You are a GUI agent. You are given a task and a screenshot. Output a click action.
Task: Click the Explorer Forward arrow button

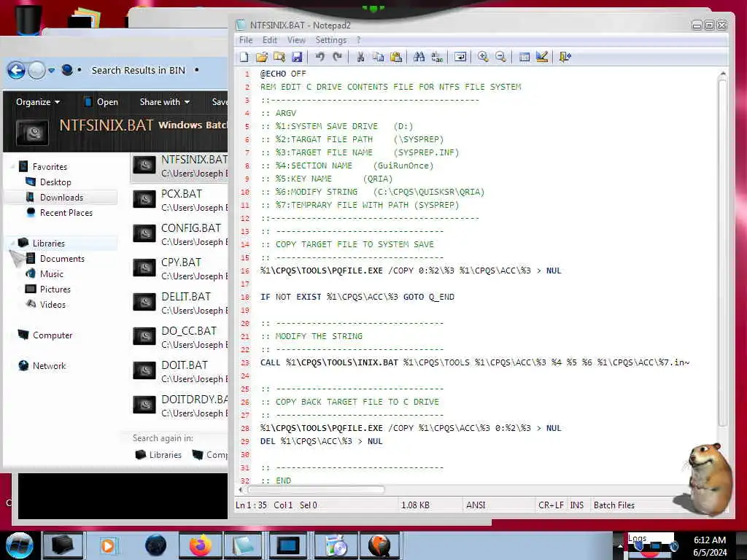pyautogui.click(x=36, y=71)
